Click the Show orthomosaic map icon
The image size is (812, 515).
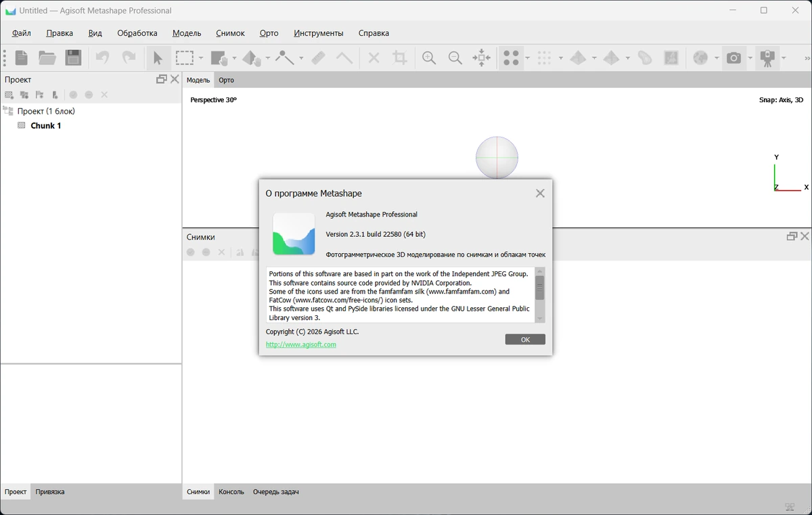[x=671, y=58]
